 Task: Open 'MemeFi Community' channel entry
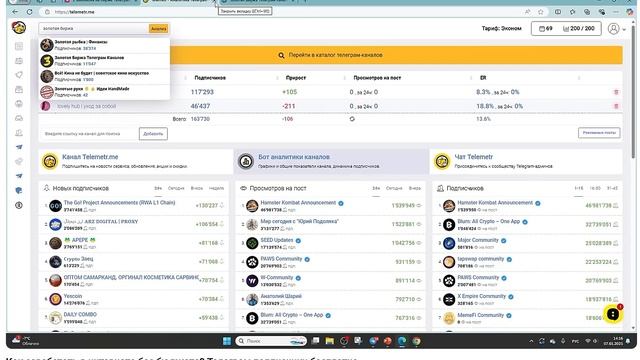480,315
